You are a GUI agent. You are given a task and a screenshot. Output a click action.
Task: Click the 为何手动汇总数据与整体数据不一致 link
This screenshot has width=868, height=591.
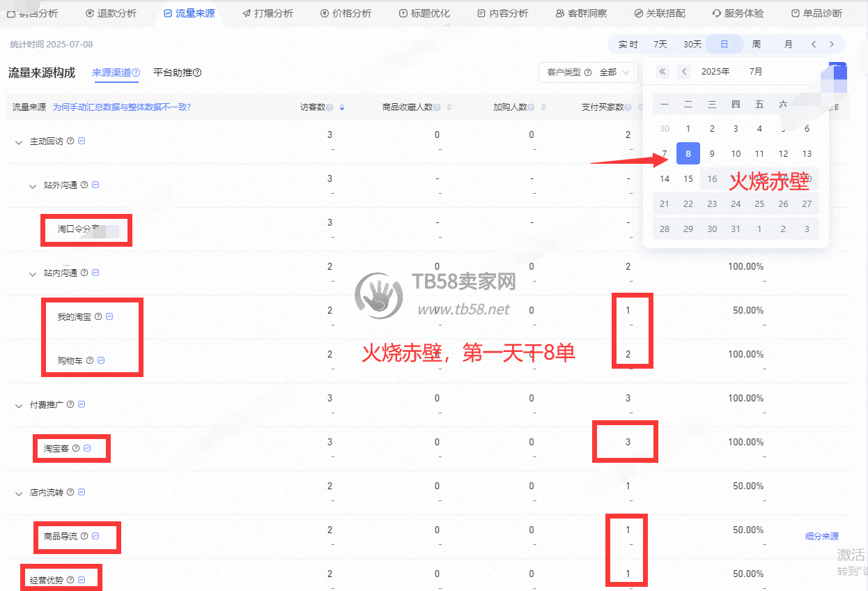click(122, 107)
